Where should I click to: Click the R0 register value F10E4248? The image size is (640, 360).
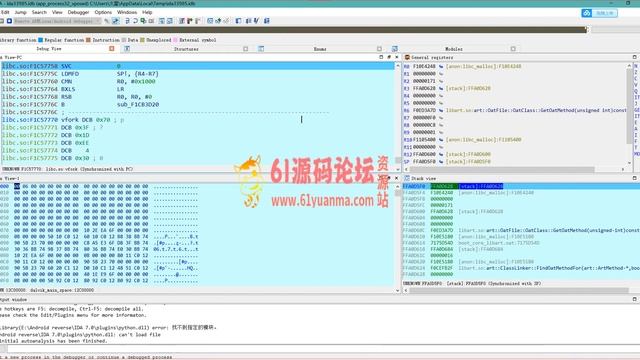pos(424,67)
